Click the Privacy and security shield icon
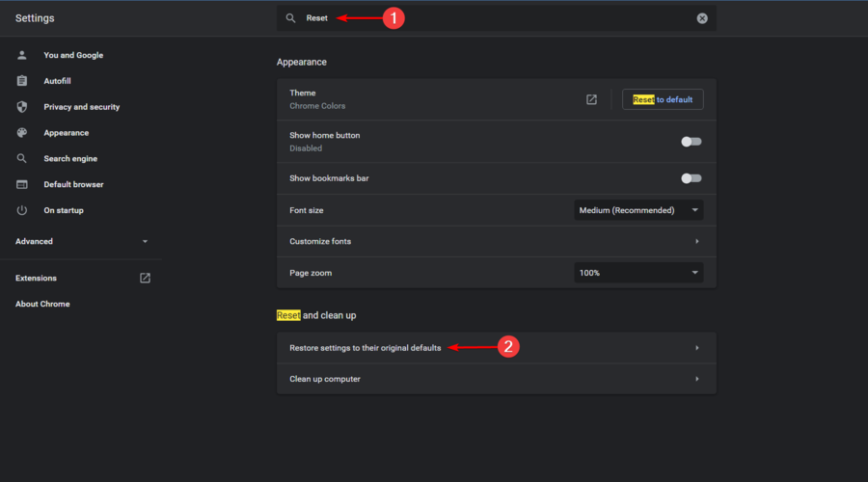This screenshot has height=482, width=868. [21, 107]
